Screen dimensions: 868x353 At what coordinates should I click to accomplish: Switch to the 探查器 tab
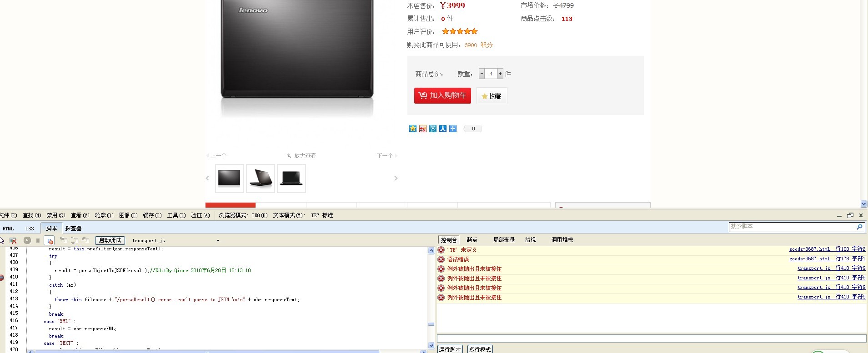point(73,229)
